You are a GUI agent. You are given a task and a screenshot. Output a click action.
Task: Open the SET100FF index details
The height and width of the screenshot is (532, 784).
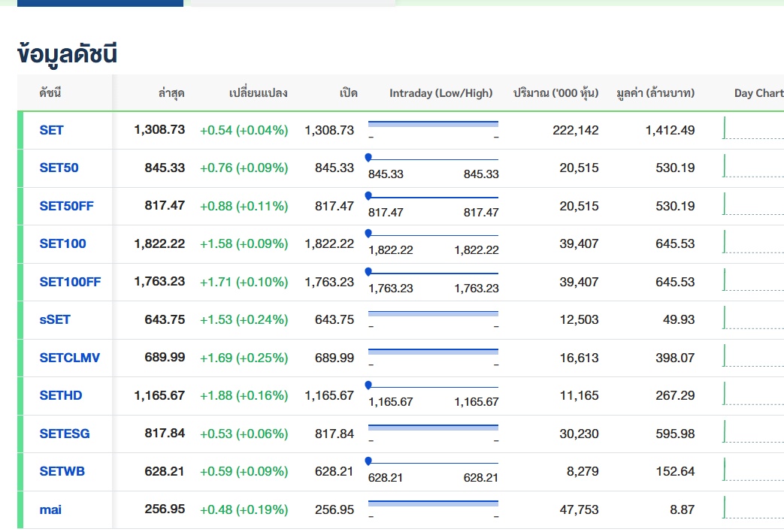(70, 282)
